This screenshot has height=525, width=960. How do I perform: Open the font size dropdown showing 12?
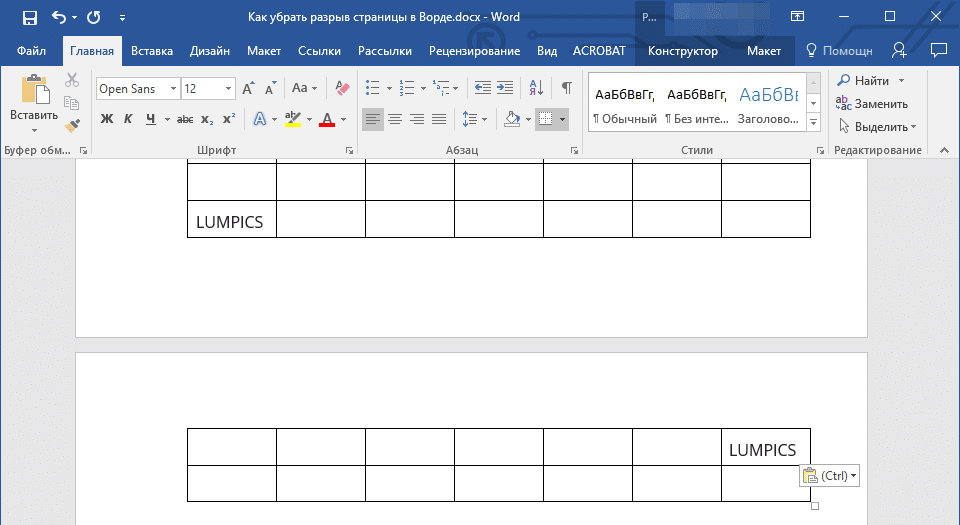(x=229, y=89)
